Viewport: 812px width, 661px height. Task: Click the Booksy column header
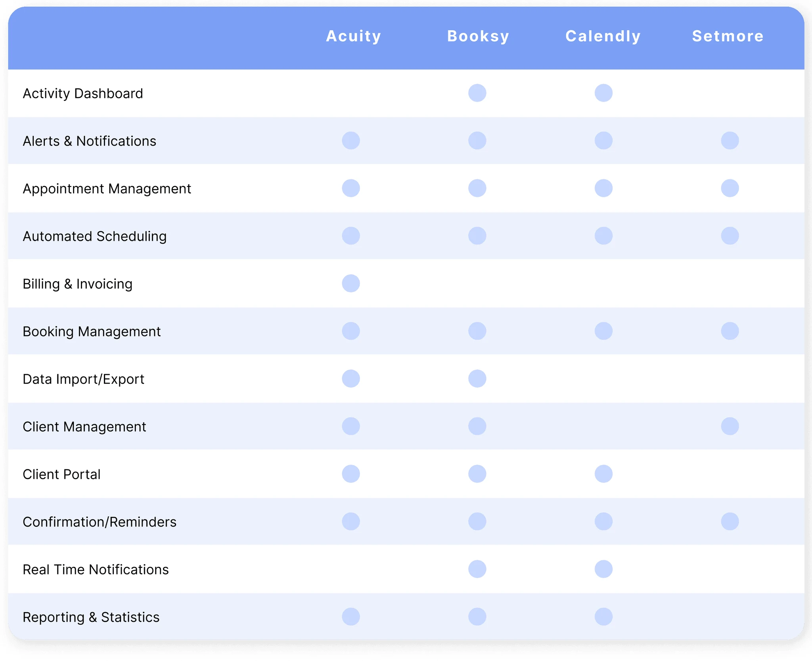478,37
